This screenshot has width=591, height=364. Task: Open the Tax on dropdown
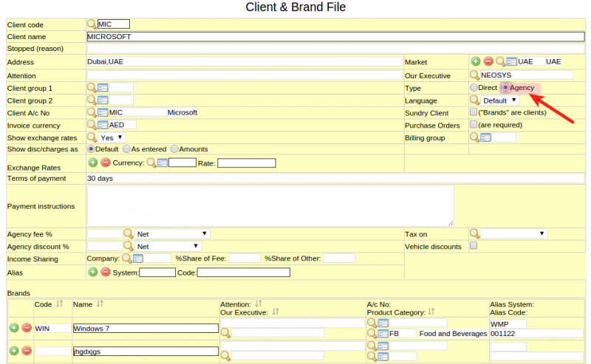coord(514,234)
